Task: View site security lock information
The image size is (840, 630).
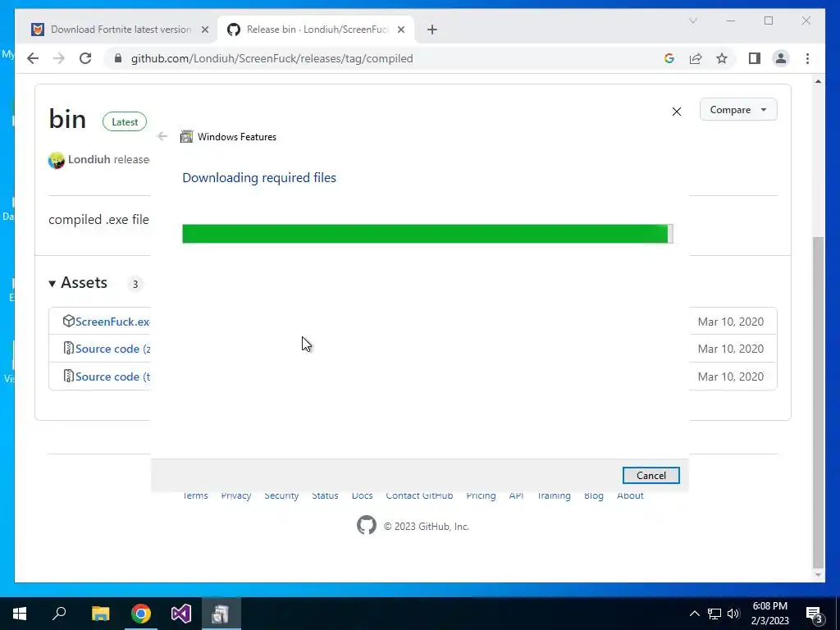Action: 118,58
